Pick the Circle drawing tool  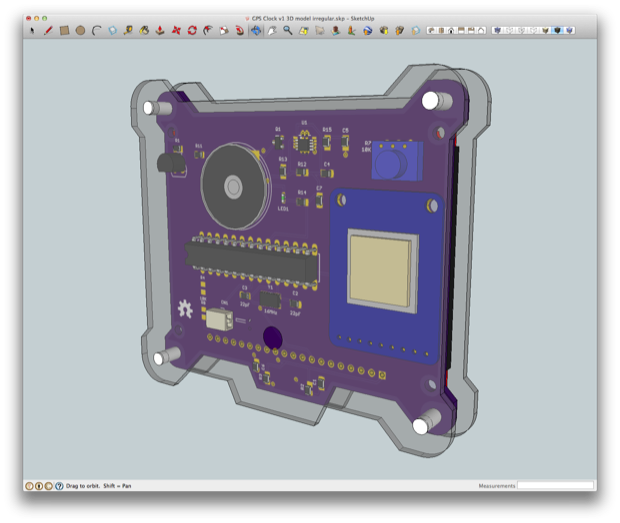point(80,30)
